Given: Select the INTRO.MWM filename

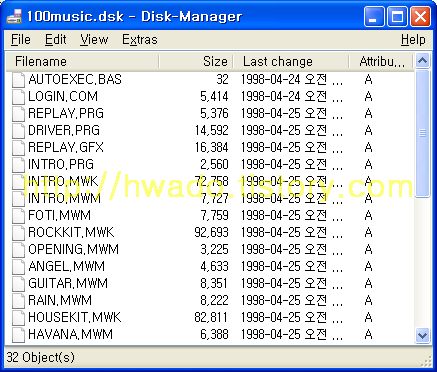Looking at the screenshot, I should point(64,199).
